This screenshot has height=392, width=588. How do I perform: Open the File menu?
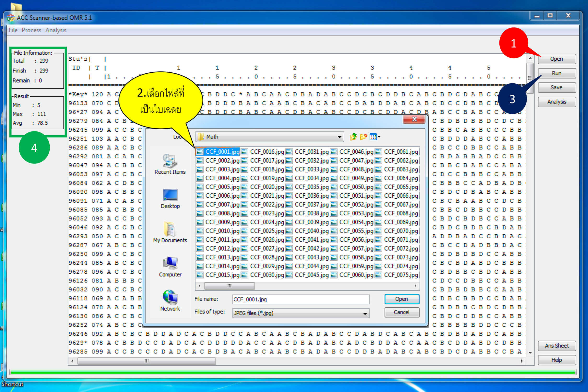pos(13,30)
